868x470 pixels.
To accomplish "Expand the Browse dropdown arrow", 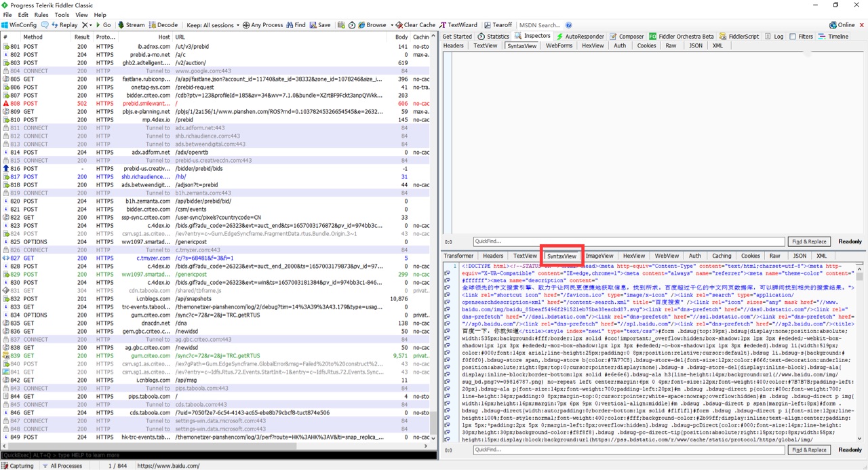I will point(392,25).
